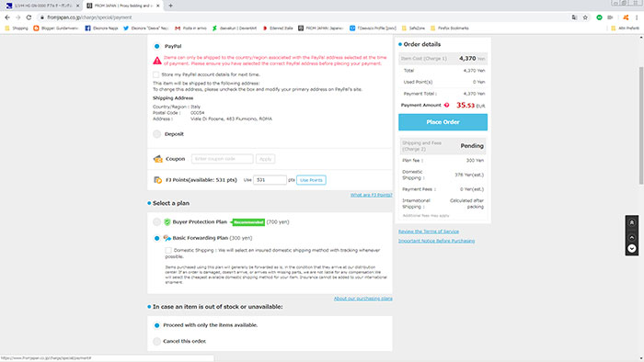Reload the current page
Viewport: 644px width, 362px height.
[29, 17]
